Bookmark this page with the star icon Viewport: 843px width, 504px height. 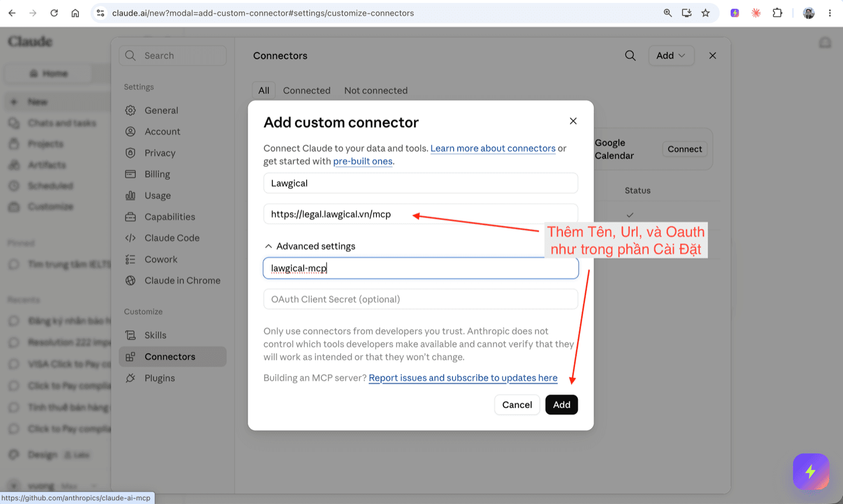(705, 13)
